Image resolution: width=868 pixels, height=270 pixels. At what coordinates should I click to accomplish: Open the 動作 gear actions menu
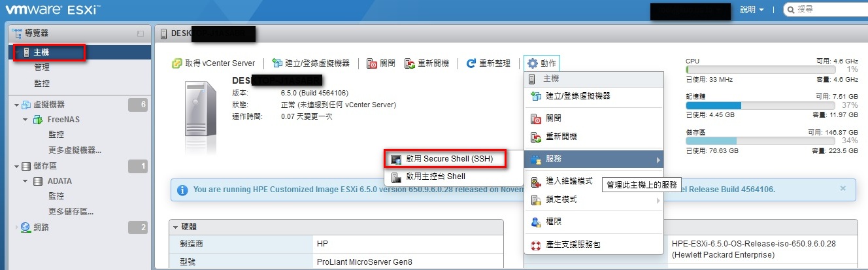click(x=542, y=63)
